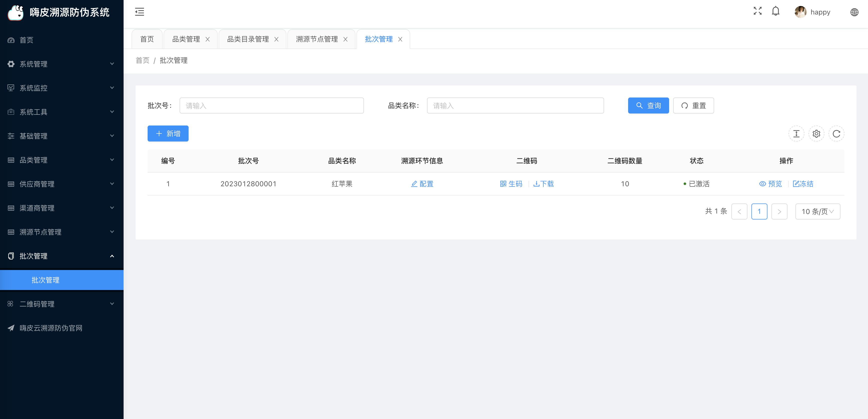
Task: Collapse the sidebar with the menu-fold icon
Action: [x=140, y=12]
